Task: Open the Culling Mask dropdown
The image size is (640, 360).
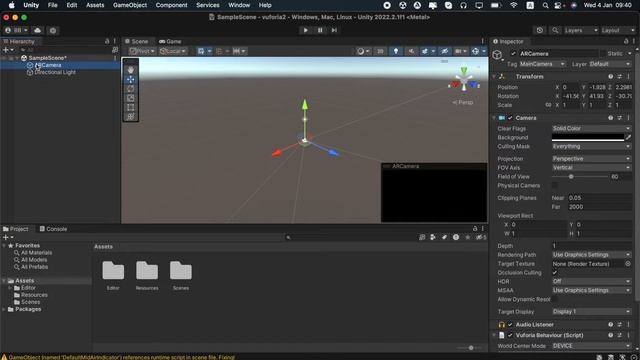Action: (x=591, y=147)
